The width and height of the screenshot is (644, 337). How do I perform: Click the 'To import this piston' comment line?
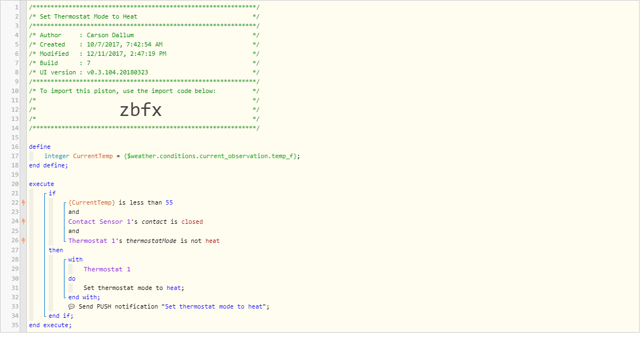(x=144, y=91)
